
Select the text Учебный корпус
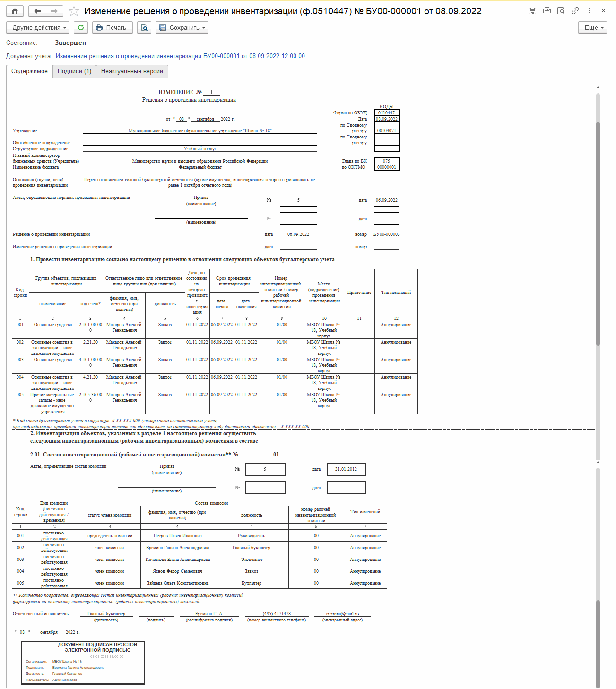(200, 149)
